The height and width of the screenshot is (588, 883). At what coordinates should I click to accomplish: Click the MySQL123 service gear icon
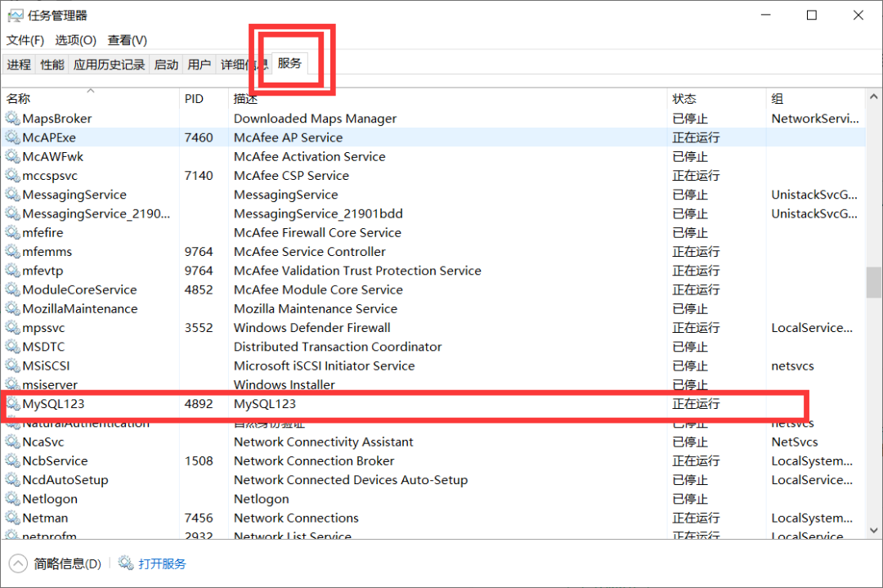click(13, 404)
